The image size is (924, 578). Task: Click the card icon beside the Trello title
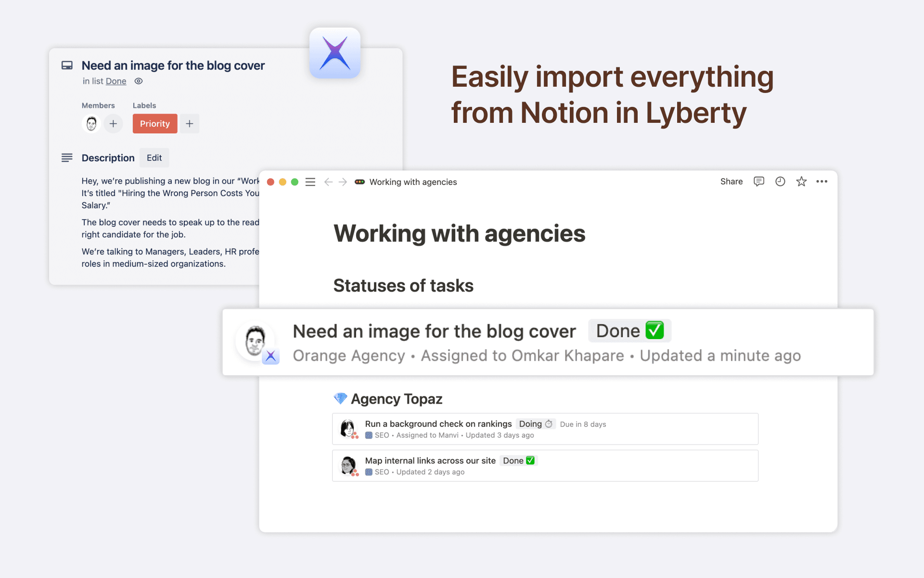tap(67, 65)
